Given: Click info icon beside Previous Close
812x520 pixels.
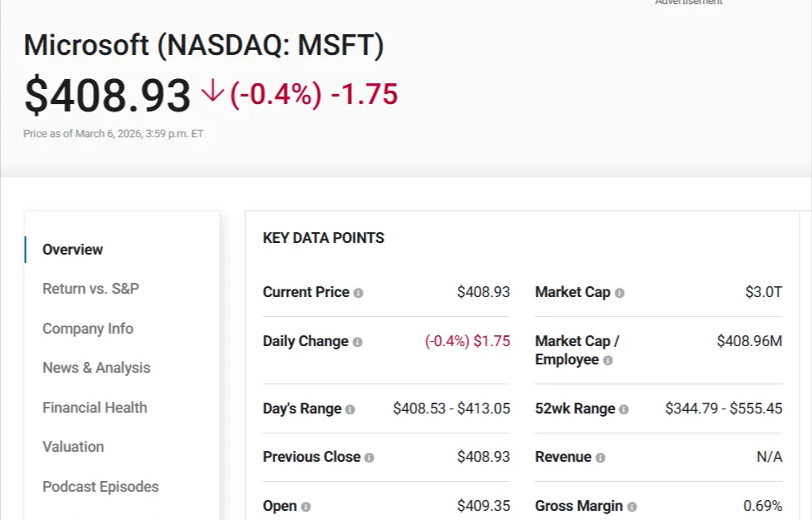Looking at the screenshot, I should coord(369,458).
